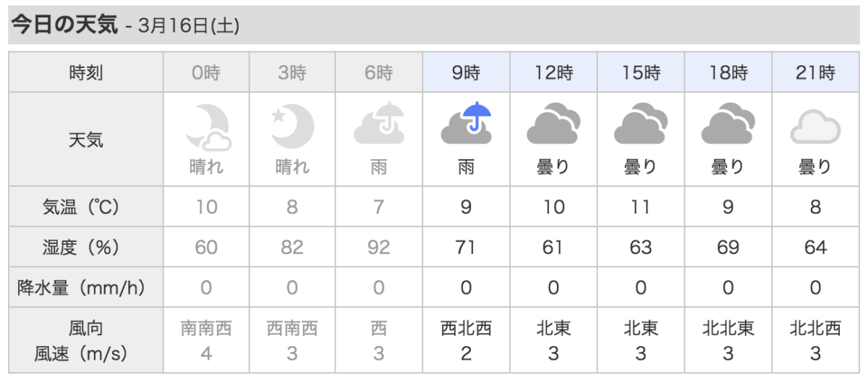
Task: Click the 気温（℃） row label
Action: (x=86, y=207)
